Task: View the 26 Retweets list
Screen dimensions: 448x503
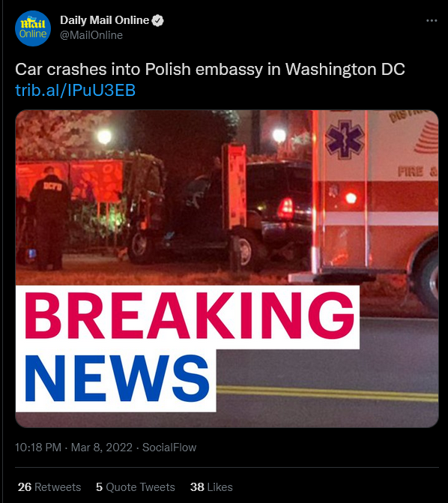Action: [x=49, y=487]
